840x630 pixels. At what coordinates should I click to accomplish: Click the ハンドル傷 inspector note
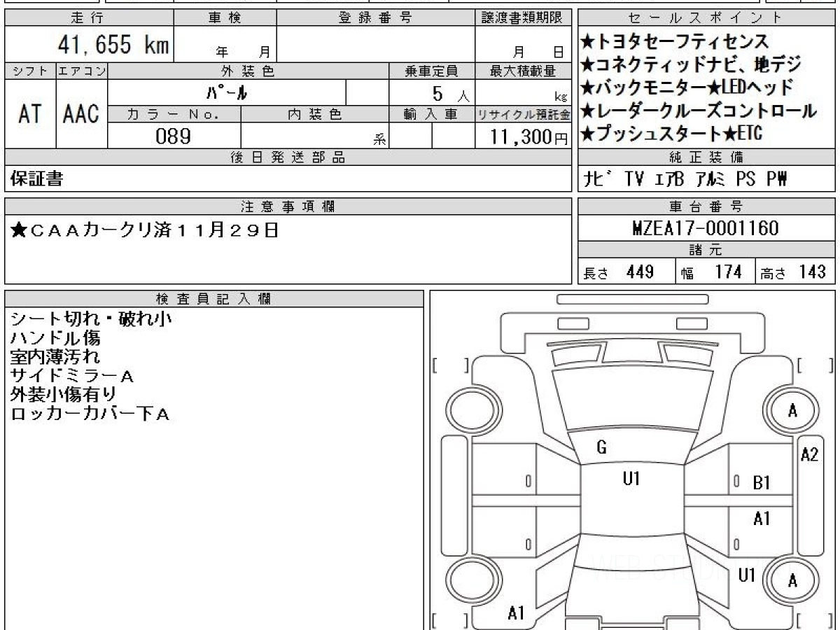click(55, 338)
